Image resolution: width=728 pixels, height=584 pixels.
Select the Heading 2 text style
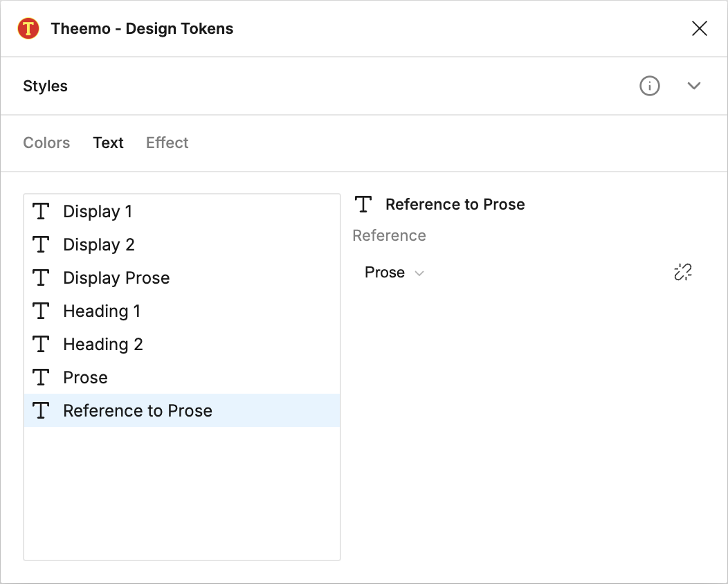click(103, 345)
